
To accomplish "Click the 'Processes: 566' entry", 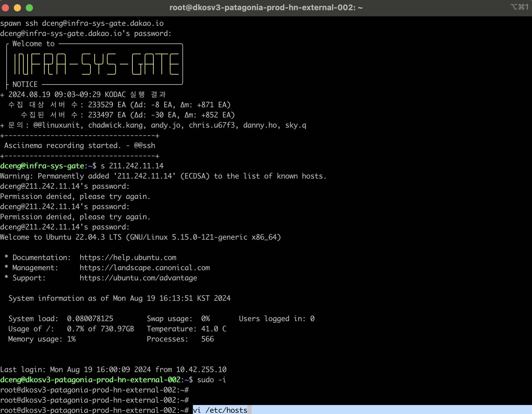I will click(x=180, y=339).
